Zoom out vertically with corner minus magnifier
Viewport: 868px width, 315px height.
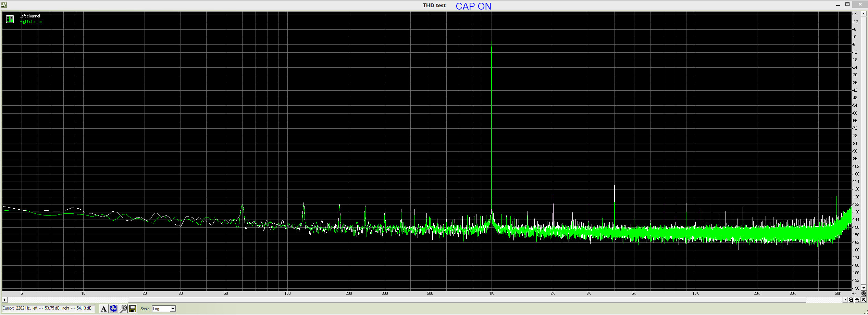pyautogui.click(x=864, y=300)
